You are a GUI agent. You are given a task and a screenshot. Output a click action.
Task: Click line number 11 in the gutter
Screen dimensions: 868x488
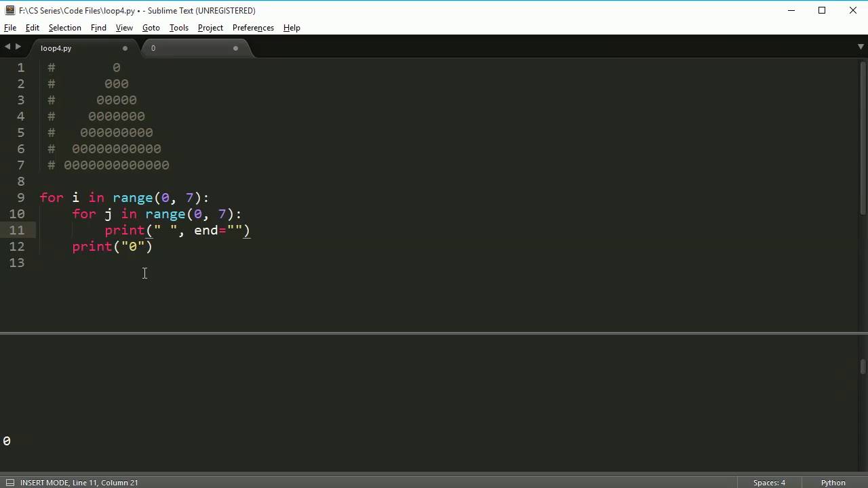click(x=17, y=230)
